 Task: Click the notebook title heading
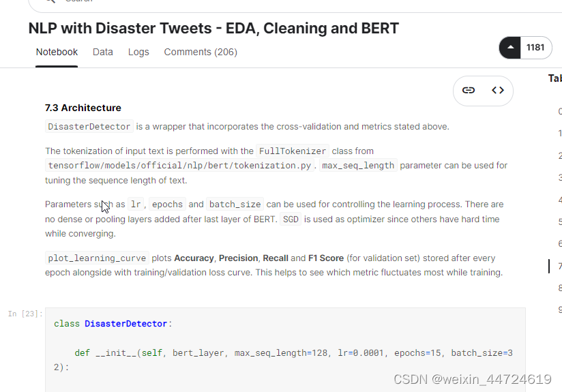click(x=213, y=29)
